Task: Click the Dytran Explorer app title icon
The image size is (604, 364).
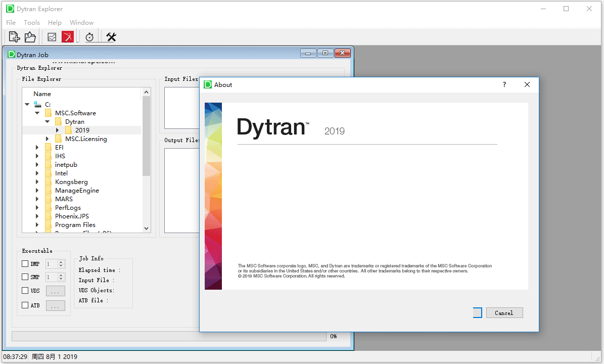Action: (10, 9)
